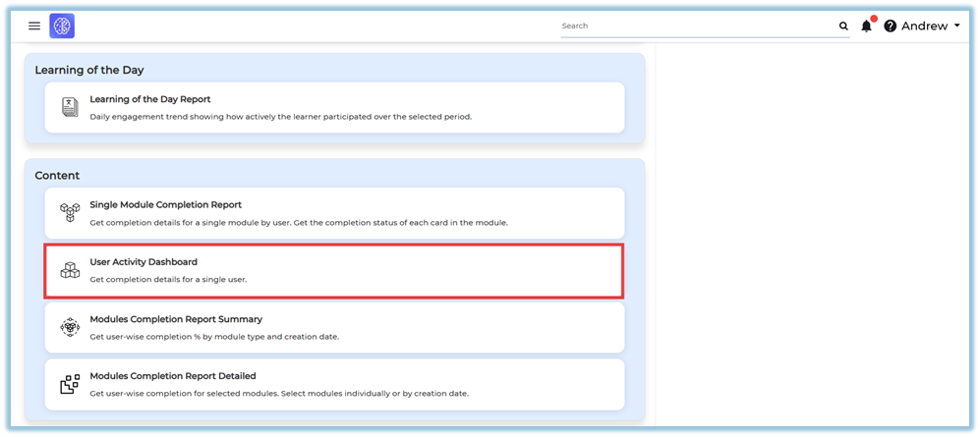The height and width of the screenshot is (437, 980).
Task: Click the Learning of the Day Report icon
Action: [70, 107]
